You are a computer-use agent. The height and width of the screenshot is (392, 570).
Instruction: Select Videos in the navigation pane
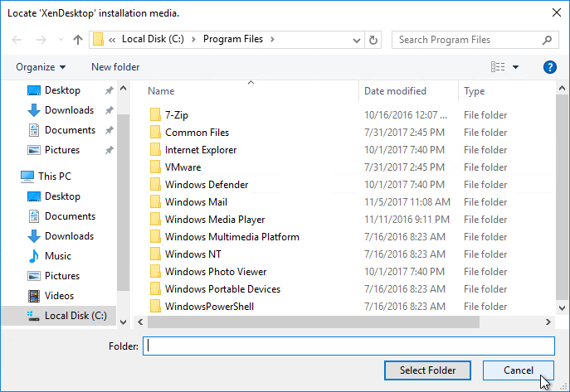click(59, 296)
